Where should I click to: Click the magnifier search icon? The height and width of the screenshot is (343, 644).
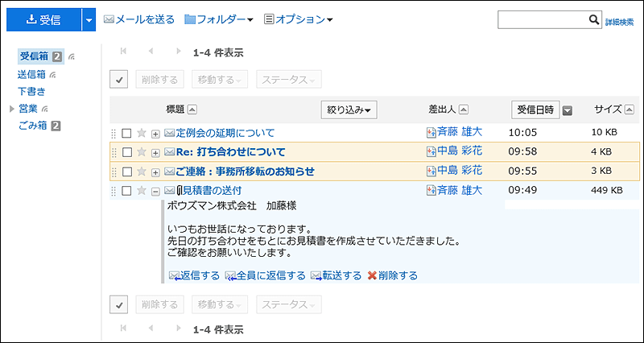tap(594, 19)
